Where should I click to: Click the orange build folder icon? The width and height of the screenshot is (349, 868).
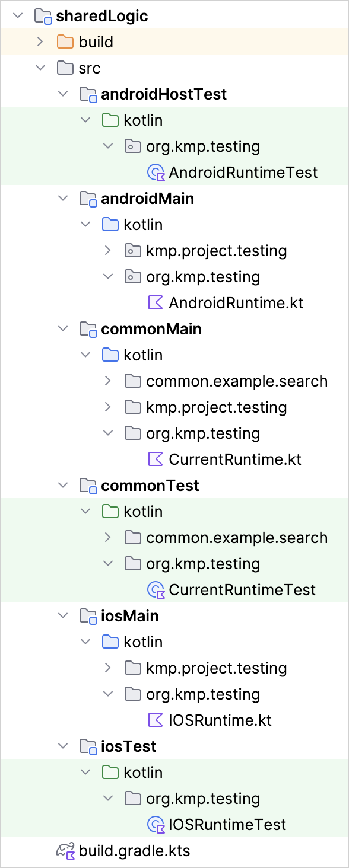pyautogui.click(x=65, y=42)
